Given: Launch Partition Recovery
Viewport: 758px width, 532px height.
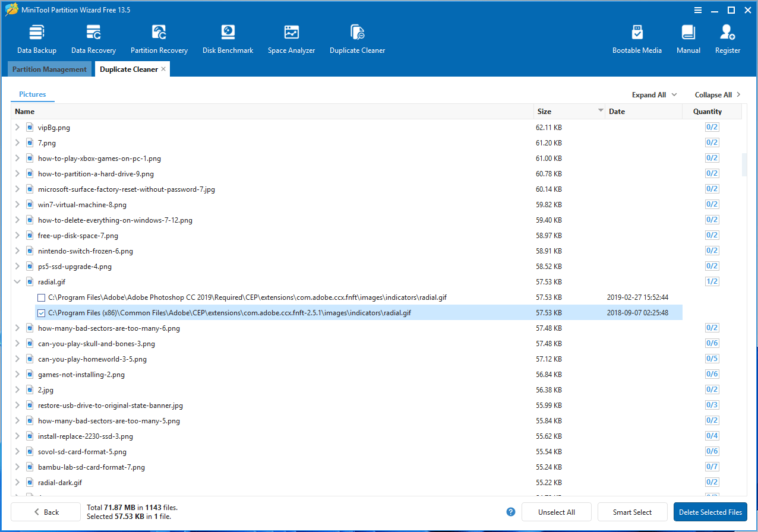Looking at the screenshot, I should (x=159, y=37).
